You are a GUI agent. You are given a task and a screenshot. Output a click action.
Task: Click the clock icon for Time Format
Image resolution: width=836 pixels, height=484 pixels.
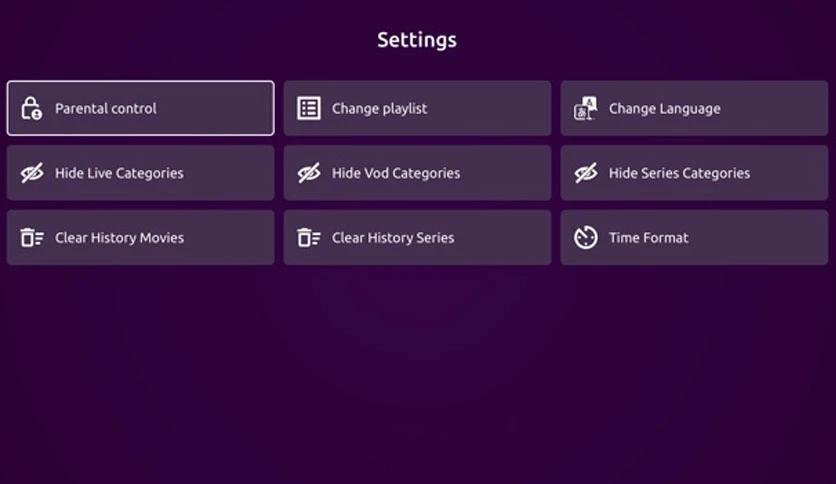[586, 238]
